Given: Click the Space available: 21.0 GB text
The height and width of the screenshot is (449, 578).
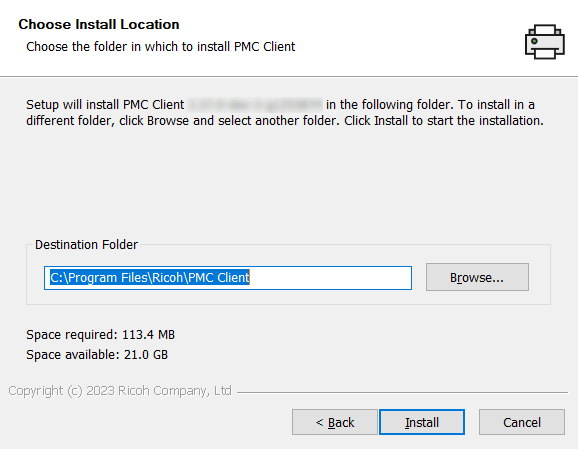Looking at the screenshot, I should point(97,355).
